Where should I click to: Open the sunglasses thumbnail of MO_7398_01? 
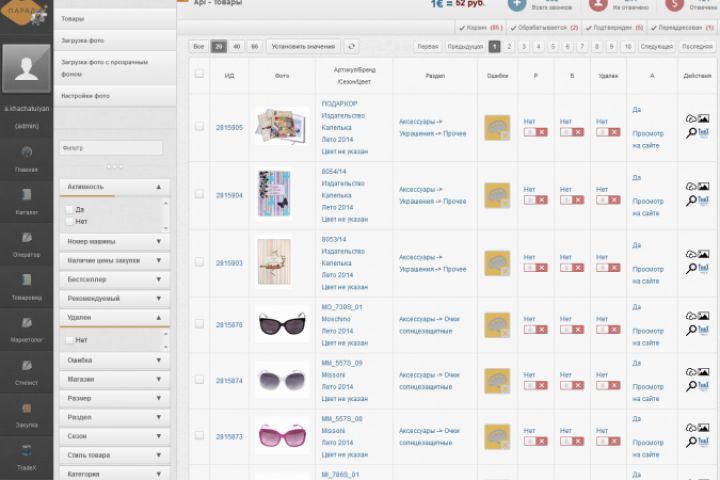pos(282,324)
